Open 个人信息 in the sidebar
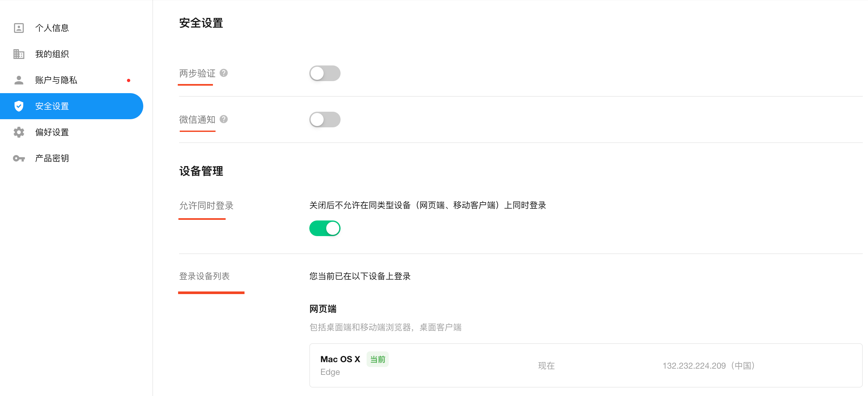 point(52,28)
